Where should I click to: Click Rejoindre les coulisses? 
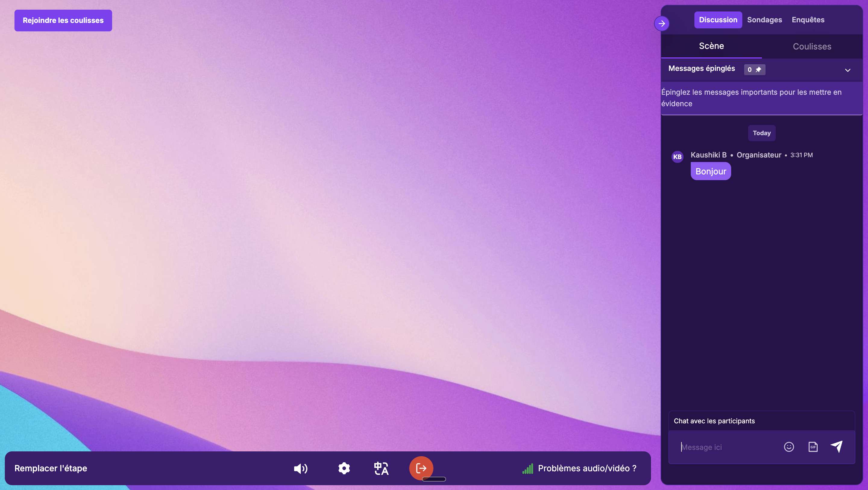pyautogui.click(x=63, y=20)
